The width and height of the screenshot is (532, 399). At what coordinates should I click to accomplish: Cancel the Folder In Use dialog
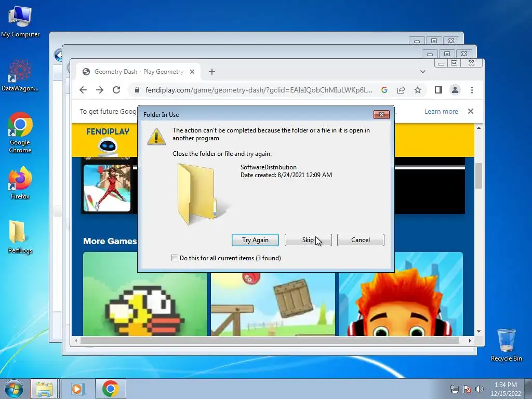click(361, 240)
